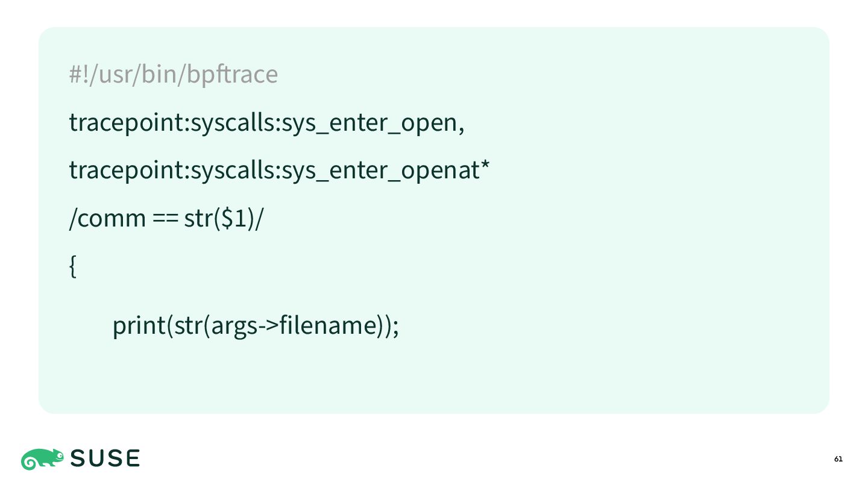Click the SUSE chameleon logo icon

coord(42,459)
